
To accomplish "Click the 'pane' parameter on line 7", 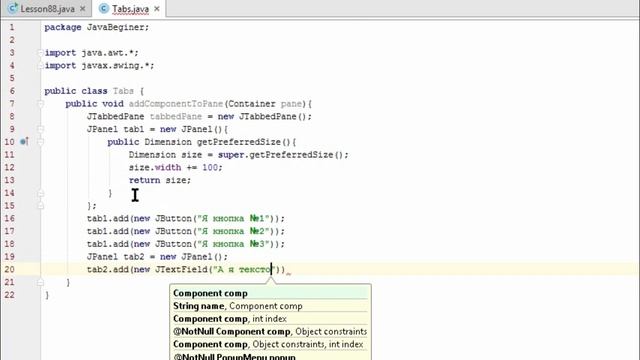I will tap(291, 104).
